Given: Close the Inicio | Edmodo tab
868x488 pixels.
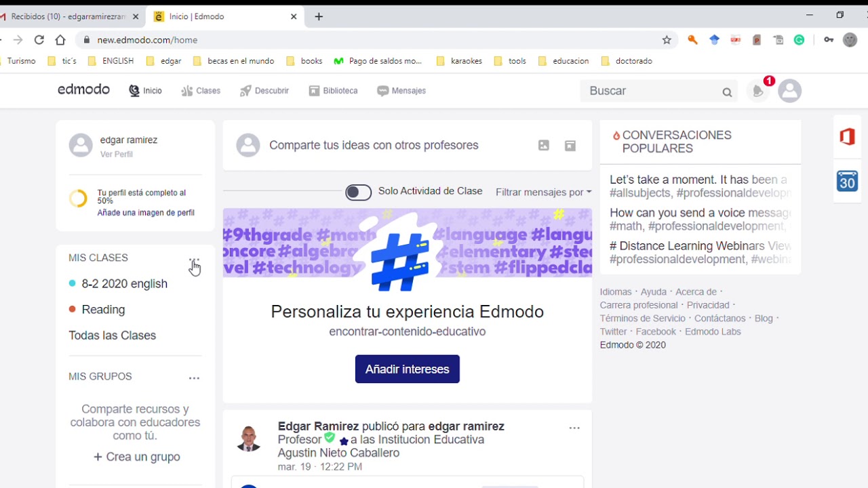Looking at the screenshot, I should coord(294,16).
